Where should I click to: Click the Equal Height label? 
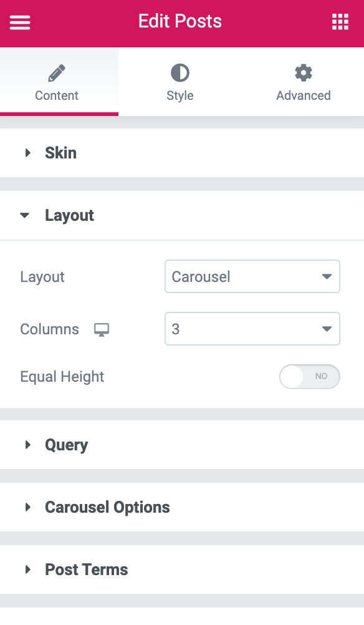(x=62, y=377)
